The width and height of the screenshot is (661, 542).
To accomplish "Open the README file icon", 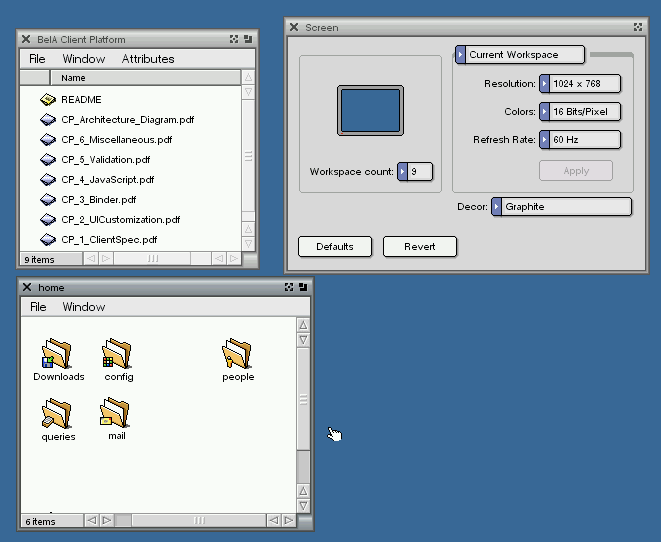I will [x=48, y=99].
